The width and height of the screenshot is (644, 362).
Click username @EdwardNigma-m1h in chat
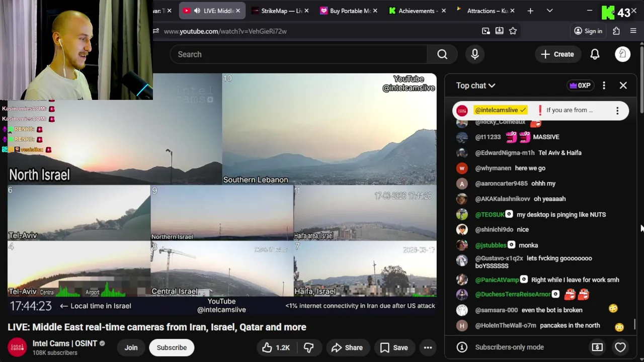(x=505, y=153)
